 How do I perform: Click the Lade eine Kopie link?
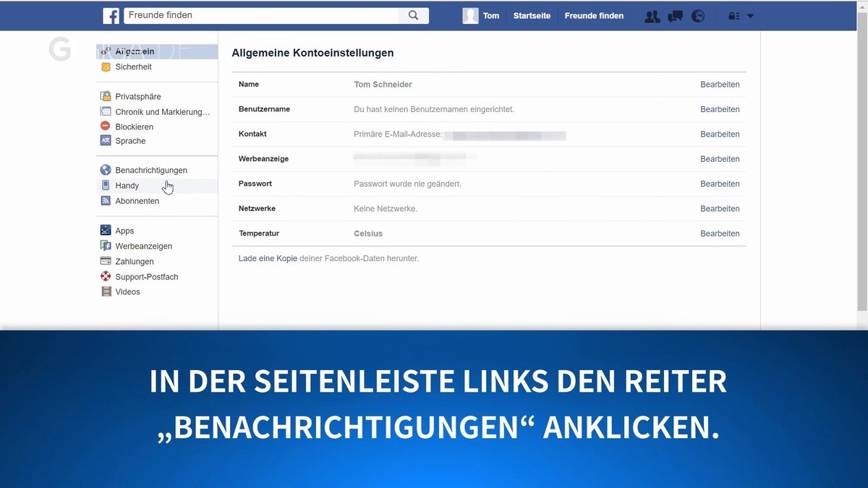266,258
